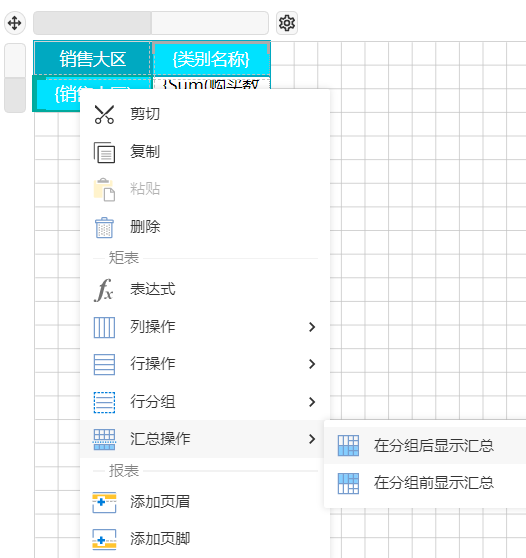Click the first column selector bar
The image size is (526, 558).
pyautogui.click(x=93, y=23)
